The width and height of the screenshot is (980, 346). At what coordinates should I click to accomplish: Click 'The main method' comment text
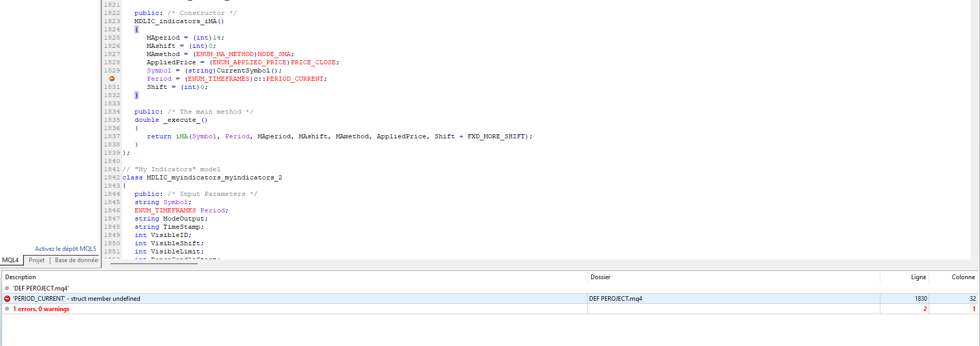point(211,112)
